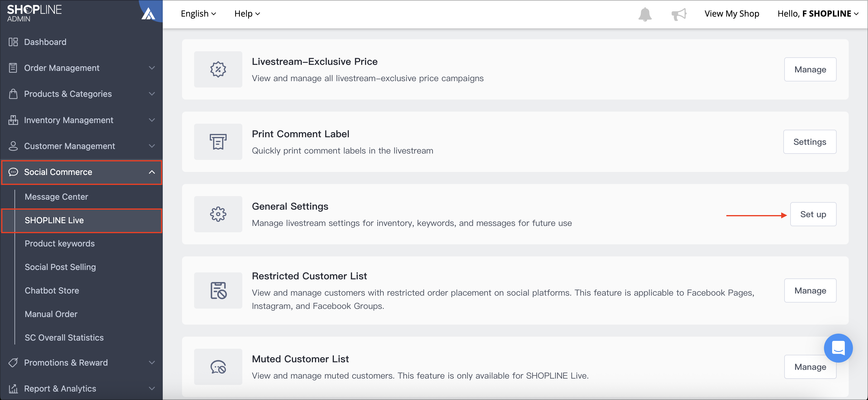Select Product keywords submenu item
This screenshot has height=400, width=868.
60,243
